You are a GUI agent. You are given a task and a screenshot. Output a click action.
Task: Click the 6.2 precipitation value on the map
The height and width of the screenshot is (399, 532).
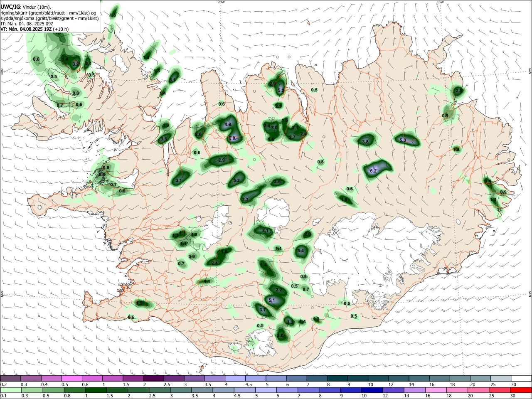(373, 171)
